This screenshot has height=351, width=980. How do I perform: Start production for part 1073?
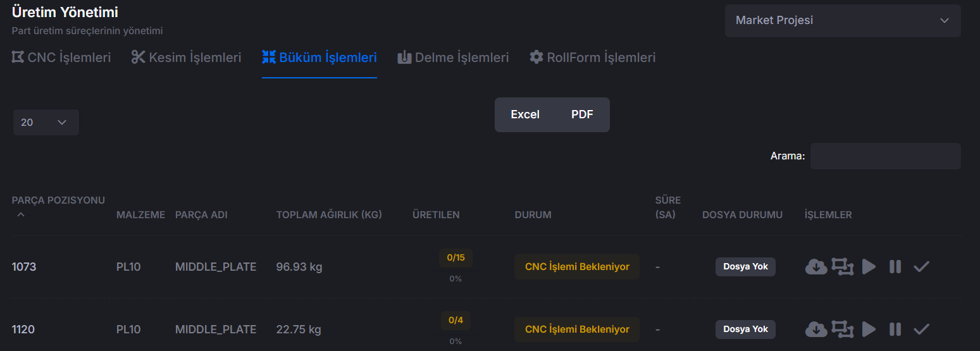869,267
